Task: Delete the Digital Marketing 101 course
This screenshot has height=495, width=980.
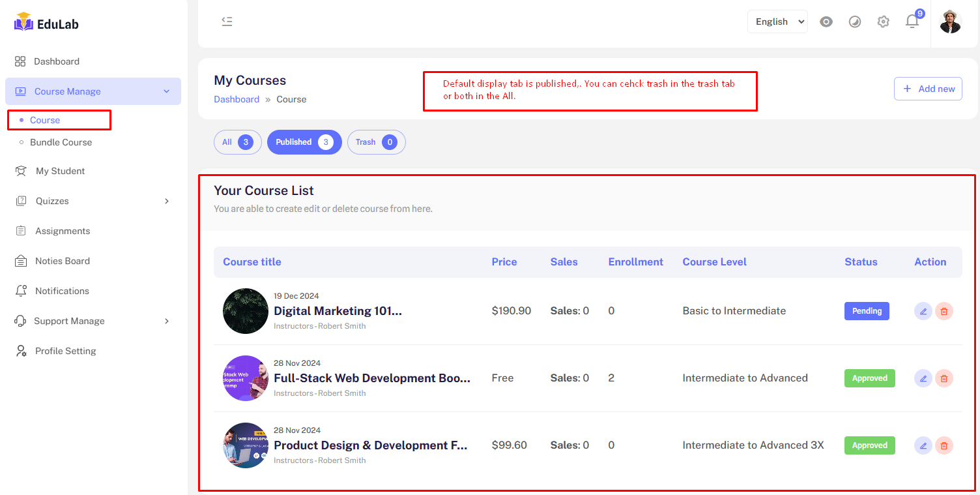Action: (x=944, y=311)
